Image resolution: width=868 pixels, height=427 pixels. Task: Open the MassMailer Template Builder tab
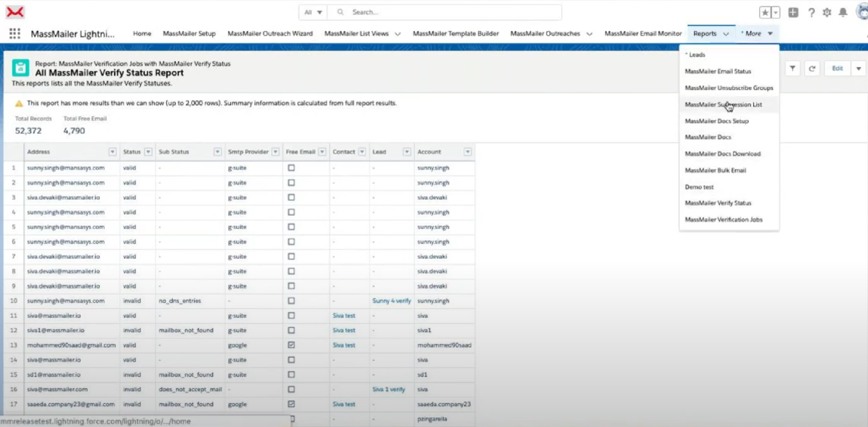coord(456,34)
